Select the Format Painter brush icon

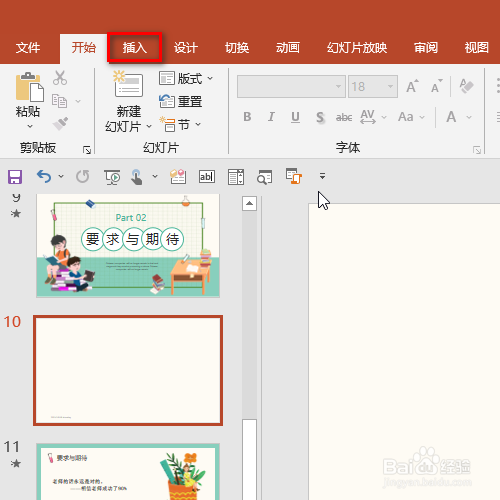tap(60, 124)
